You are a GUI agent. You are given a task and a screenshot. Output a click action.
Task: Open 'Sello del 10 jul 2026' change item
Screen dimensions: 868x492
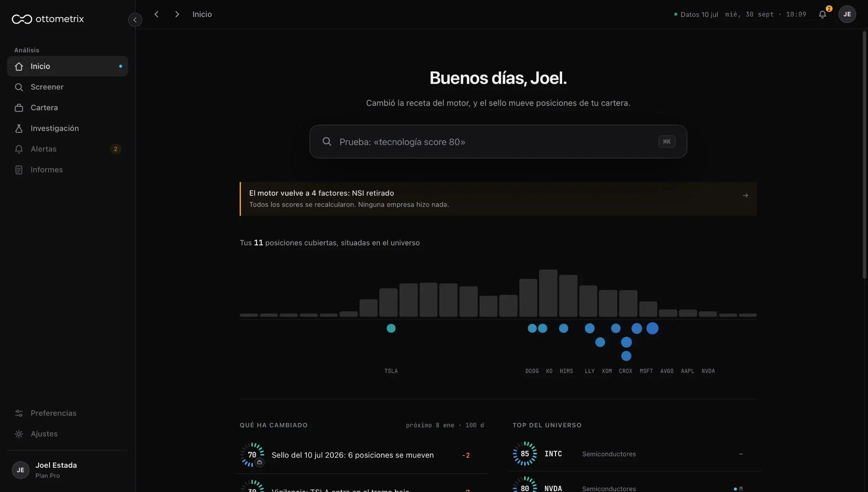[x=362, y=455]
